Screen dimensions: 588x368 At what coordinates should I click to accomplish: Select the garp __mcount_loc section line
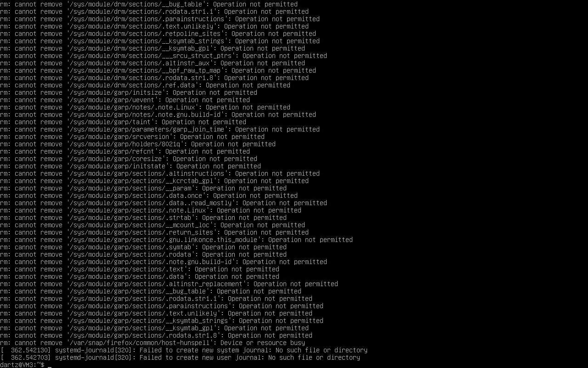pyautogui.click(x=153, y=225)
